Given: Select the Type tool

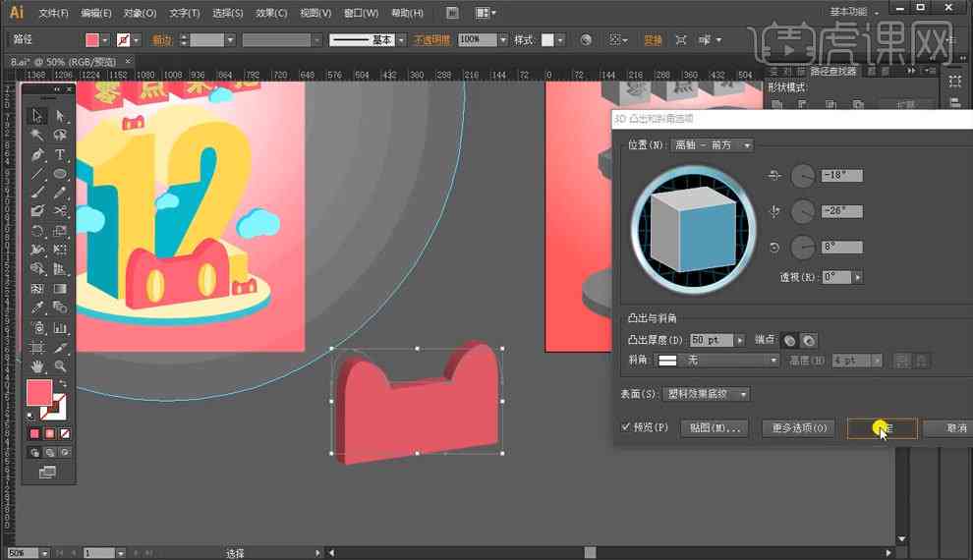Looking at the screenshot, I should pyautogui.click(x=60, y=154).
